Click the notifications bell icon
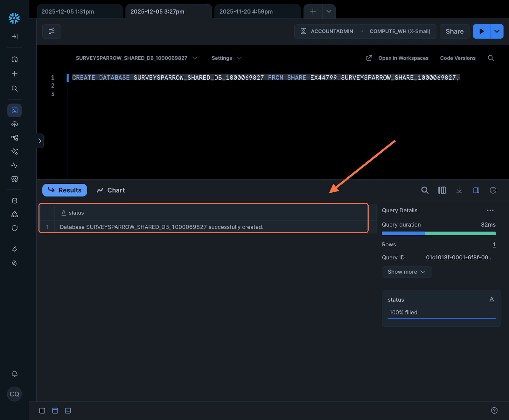This screenshot has height=420, width=509. [15, 374]
